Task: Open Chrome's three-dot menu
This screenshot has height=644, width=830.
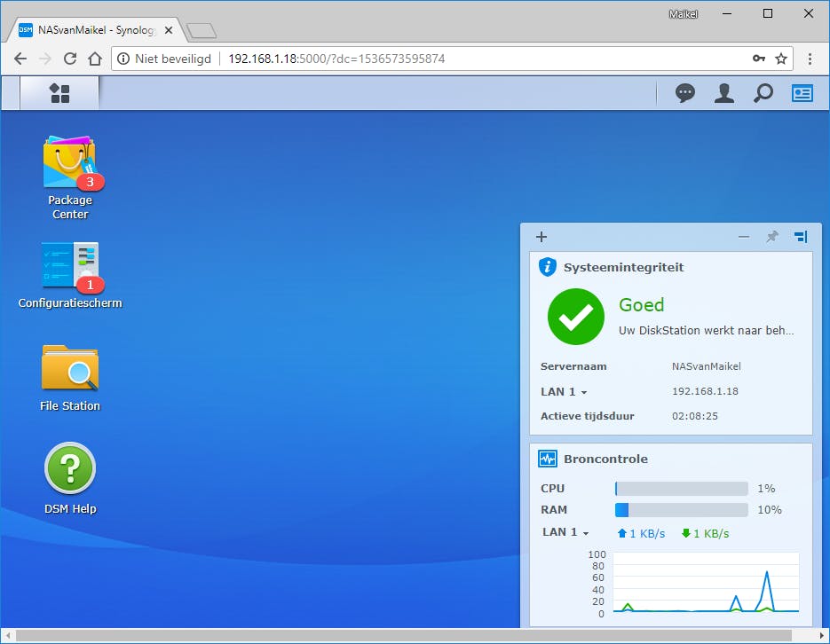Action: click(x=810, y=59)
